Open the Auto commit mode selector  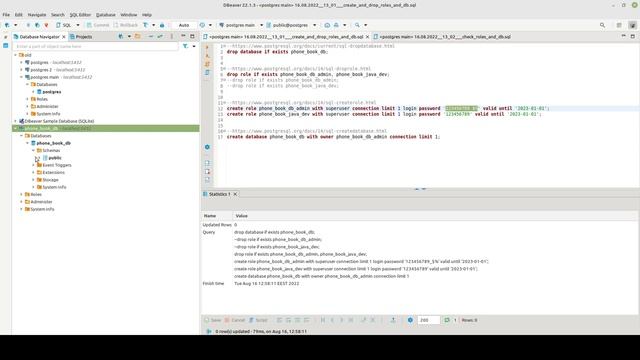point(184,25)
